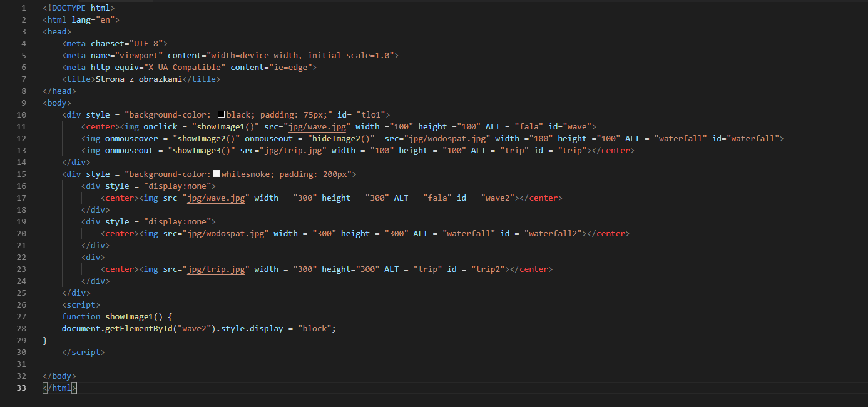Viewport: 868px width, 407px height.
Task: Click the onmouseover attribute on line 12
Action: (x=131, y=138)
